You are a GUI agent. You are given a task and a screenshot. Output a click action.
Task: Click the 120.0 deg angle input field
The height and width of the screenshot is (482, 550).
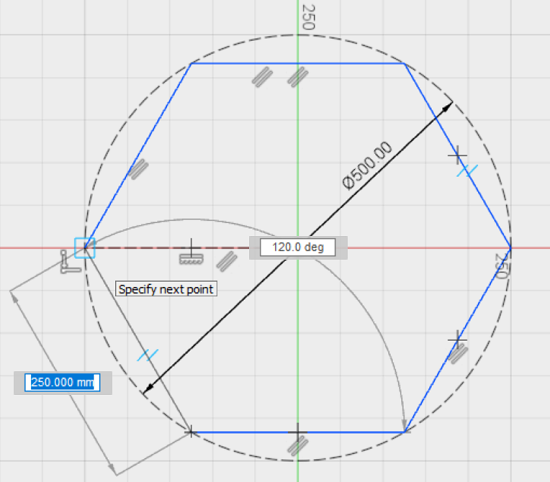tap(298, 247)
